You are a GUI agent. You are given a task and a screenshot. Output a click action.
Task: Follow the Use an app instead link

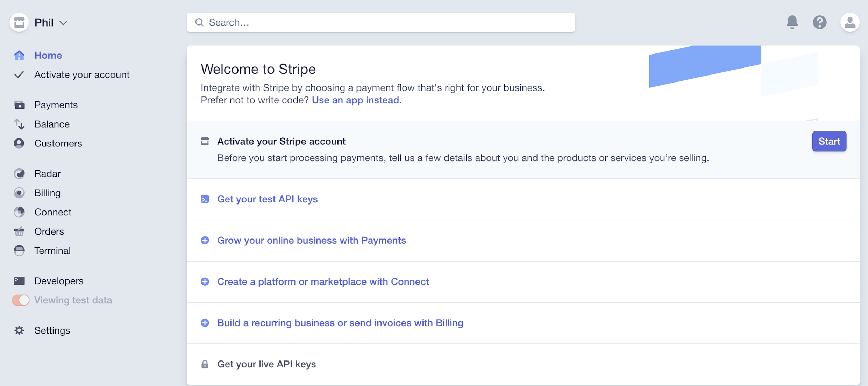355,100
